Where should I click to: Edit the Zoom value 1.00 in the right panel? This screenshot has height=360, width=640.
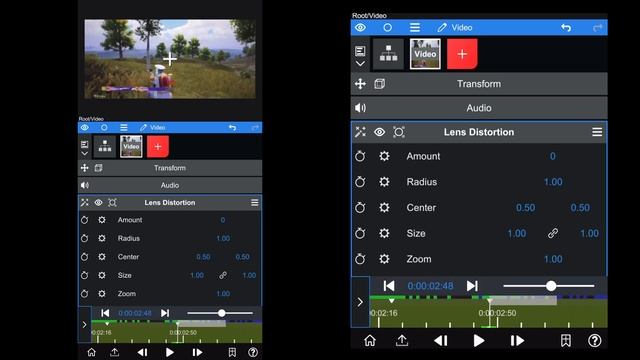tap(553, 259)
